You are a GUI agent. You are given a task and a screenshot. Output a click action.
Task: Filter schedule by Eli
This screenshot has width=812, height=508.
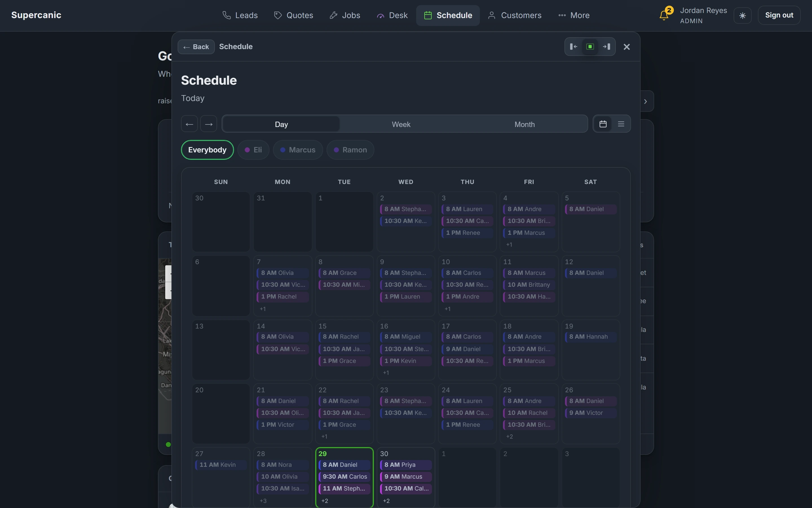(x=253, y=150)
